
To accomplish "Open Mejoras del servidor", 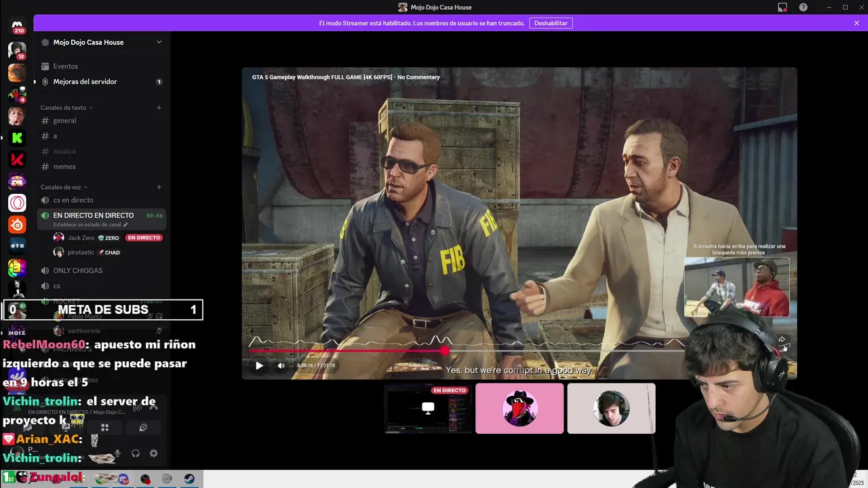I will [x=102, y=81].
